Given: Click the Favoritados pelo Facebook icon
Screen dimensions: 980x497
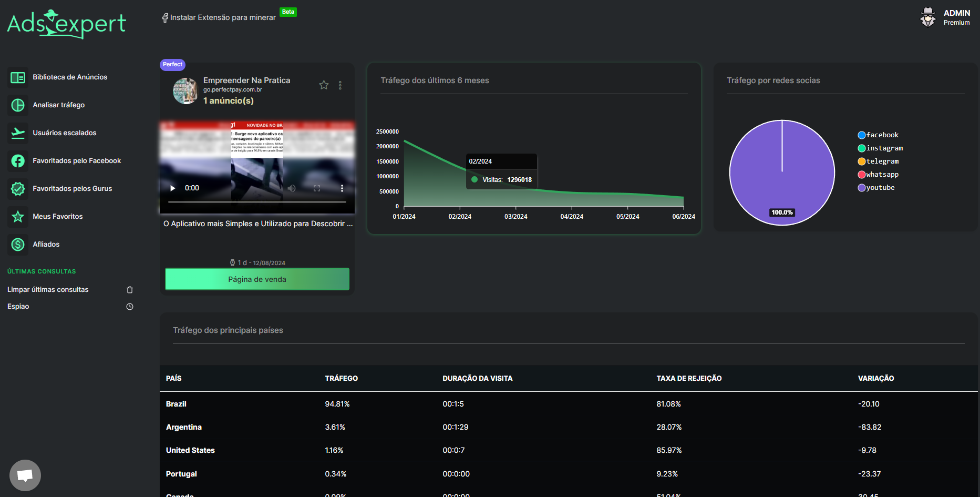Looking at the screenshot, I should 18,161.
